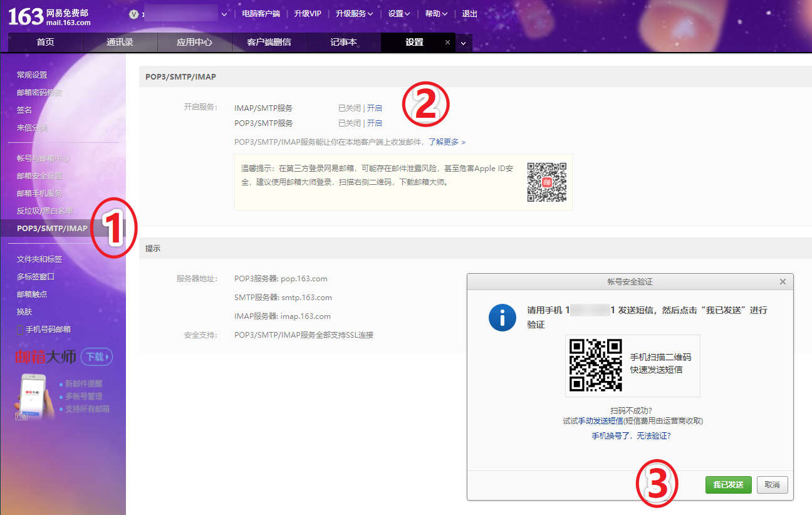Close the 帐号安全验证 dialog

[783, 282]
